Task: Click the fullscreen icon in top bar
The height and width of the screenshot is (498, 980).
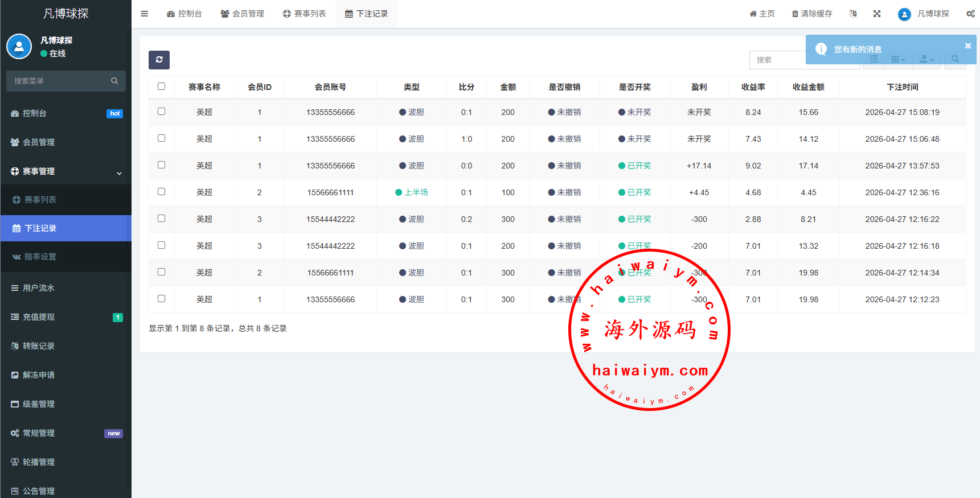Action: [877, 14]
